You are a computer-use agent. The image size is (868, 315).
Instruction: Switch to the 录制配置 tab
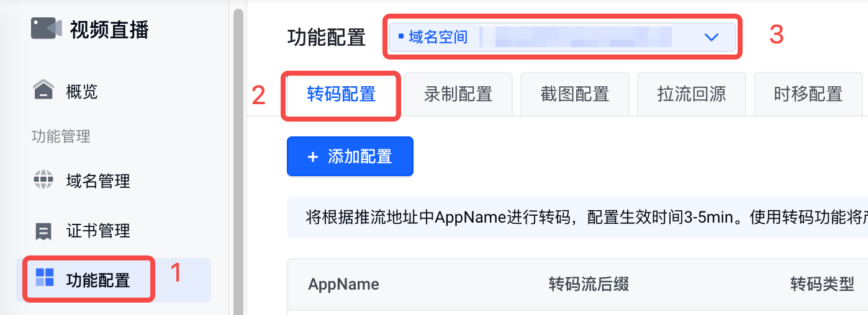pos(458,94)
